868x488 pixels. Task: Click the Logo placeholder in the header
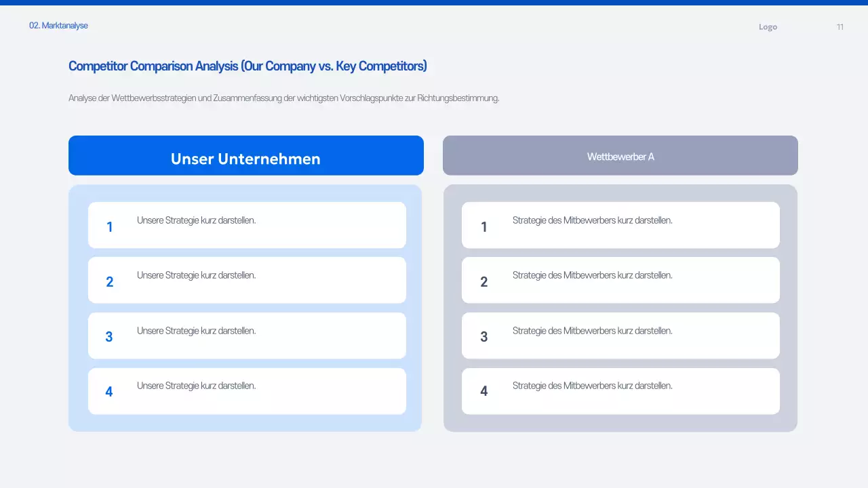tap(768, 27)
